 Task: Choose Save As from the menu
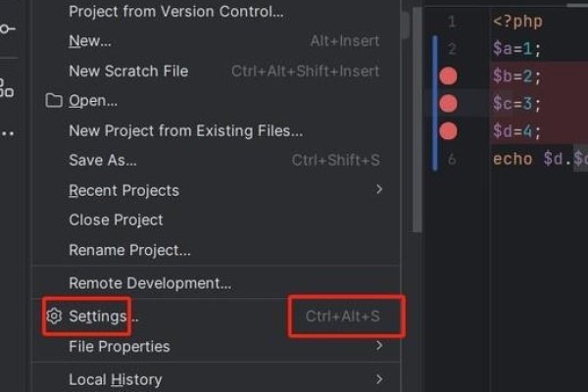(x=103, y=160)
